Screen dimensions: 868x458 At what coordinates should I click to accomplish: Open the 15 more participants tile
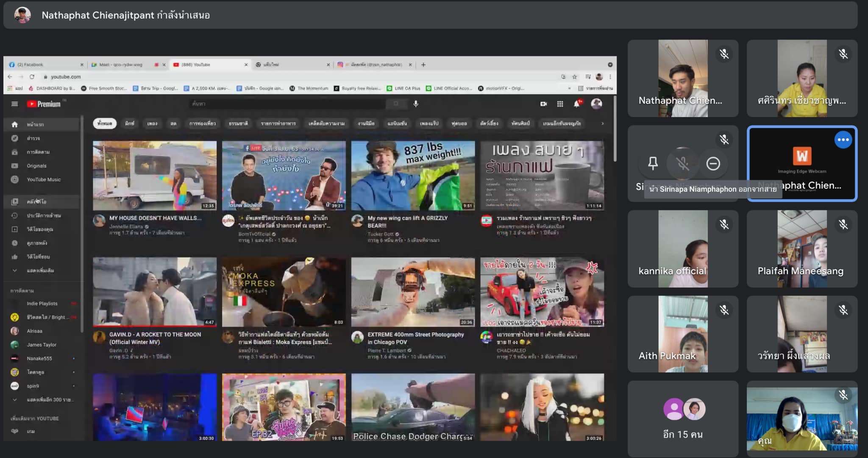tap(683, 419)
